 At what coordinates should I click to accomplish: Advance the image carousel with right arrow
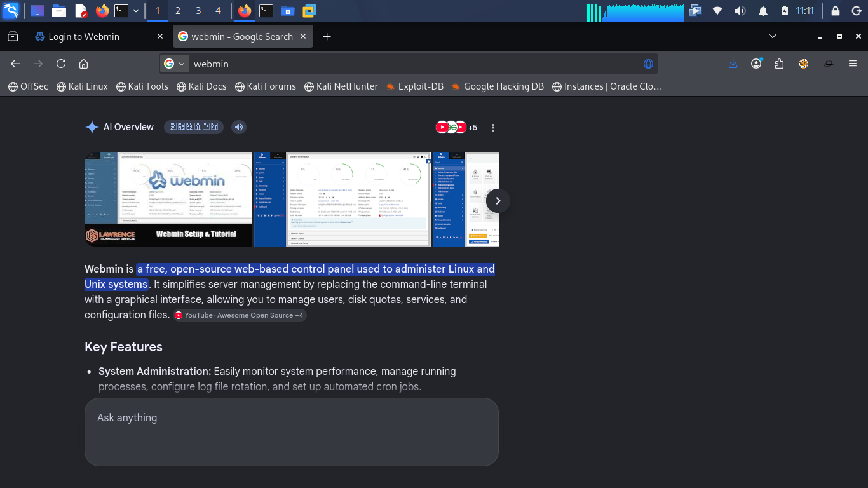pyautogui.click(x=498, y=201)
